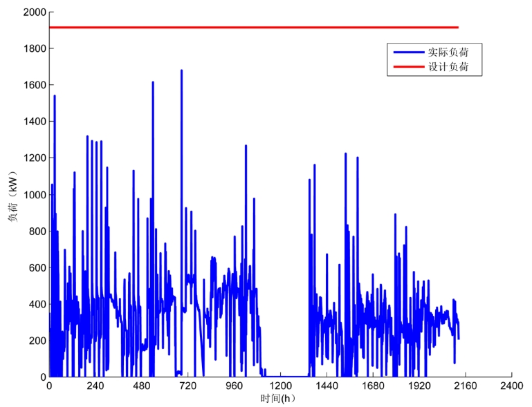This screenshot has height=407, width=532.
Task: Click the x-axis tick label 480
Action: point(141,386)
